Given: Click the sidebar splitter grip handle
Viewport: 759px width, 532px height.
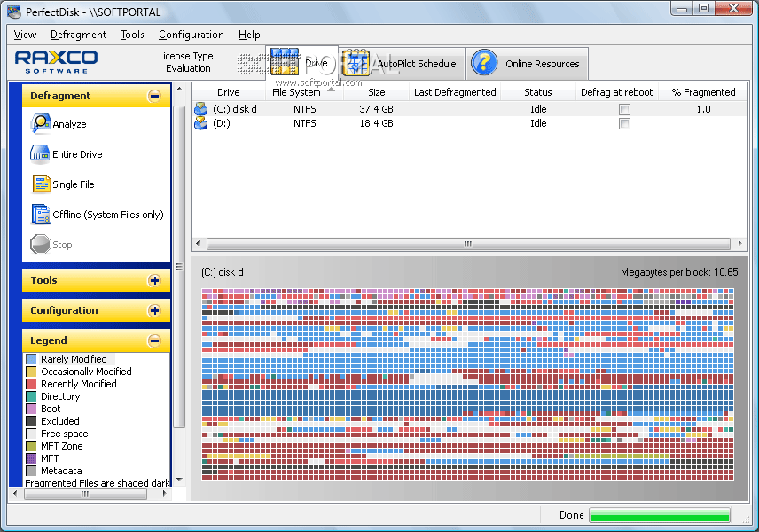Looking at the screenshot, I should coord(179,267).
